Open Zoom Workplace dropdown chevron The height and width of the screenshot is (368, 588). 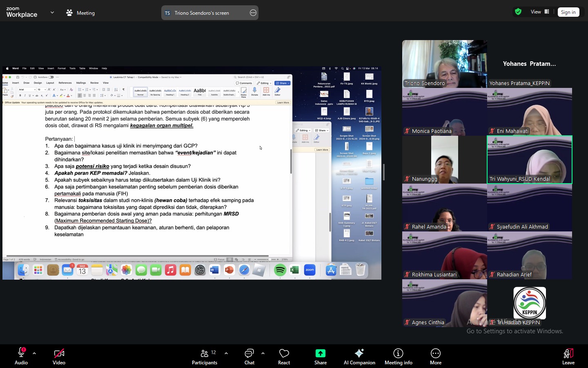(52, 13)
